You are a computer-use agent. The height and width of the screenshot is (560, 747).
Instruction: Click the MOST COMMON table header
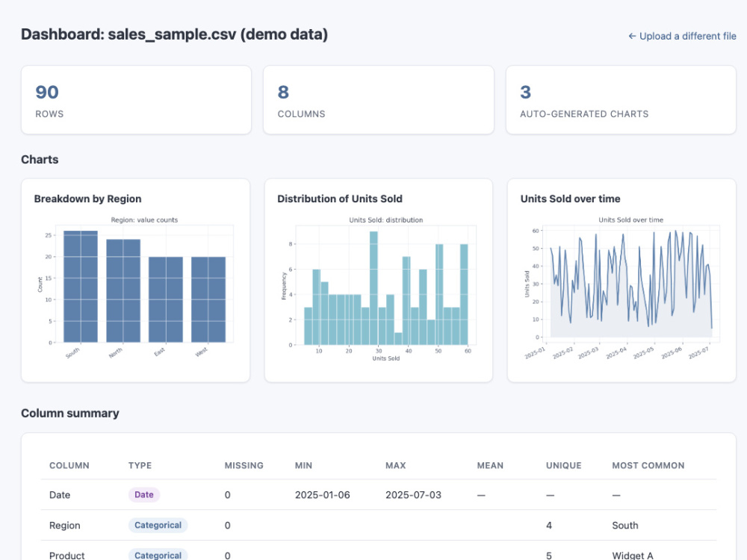click(648, 466)
